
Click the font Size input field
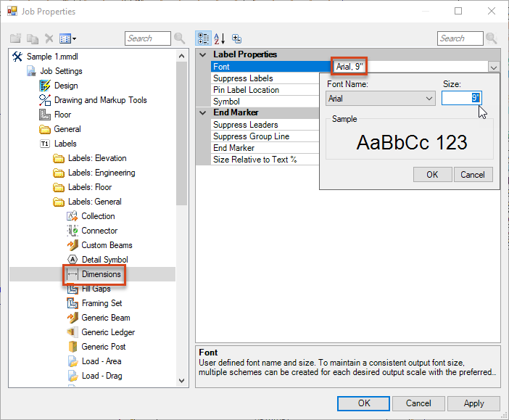tap(461, 98)
